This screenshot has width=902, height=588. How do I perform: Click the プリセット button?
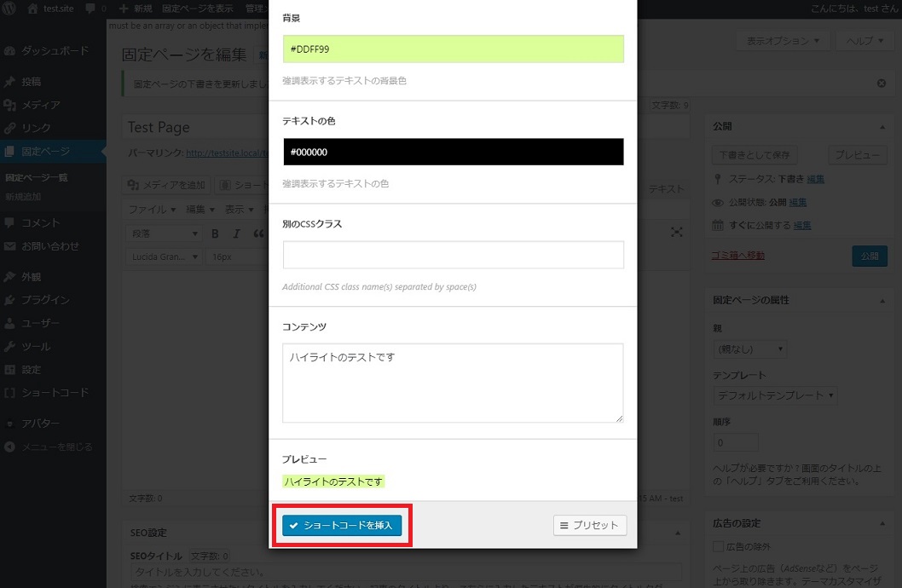[x=590, y=526]
